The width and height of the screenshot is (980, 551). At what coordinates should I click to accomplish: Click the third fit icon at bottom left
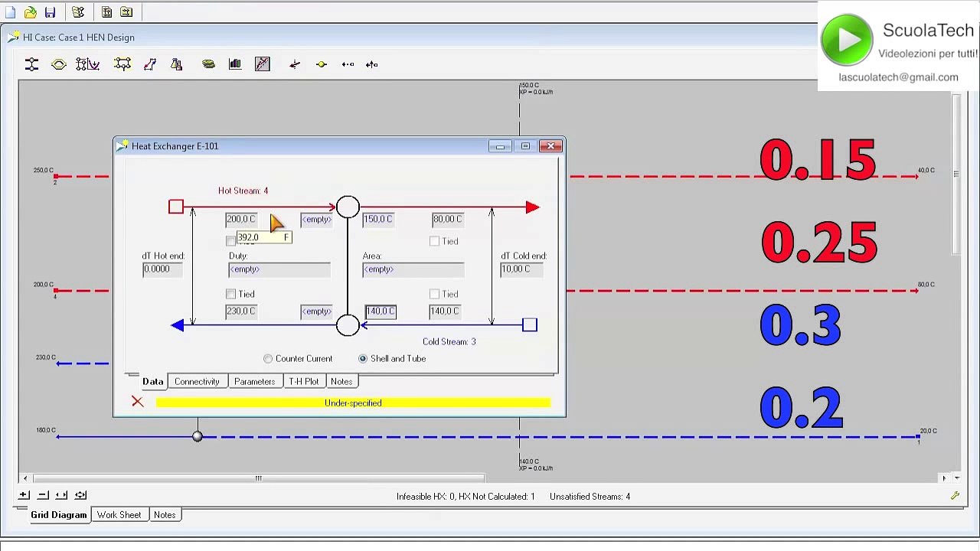(62, 495)
